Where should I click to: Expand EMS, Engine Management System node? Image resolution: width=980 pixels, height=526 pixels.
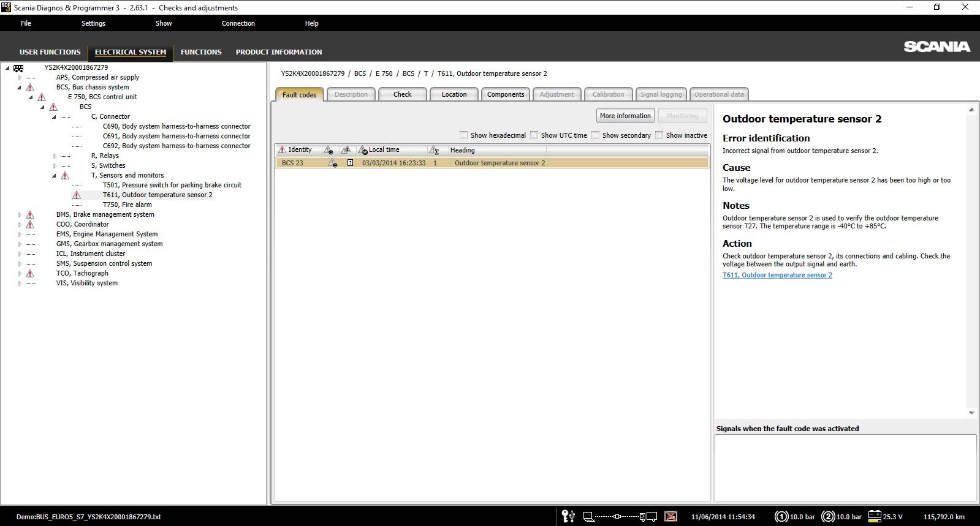point(20,235)
